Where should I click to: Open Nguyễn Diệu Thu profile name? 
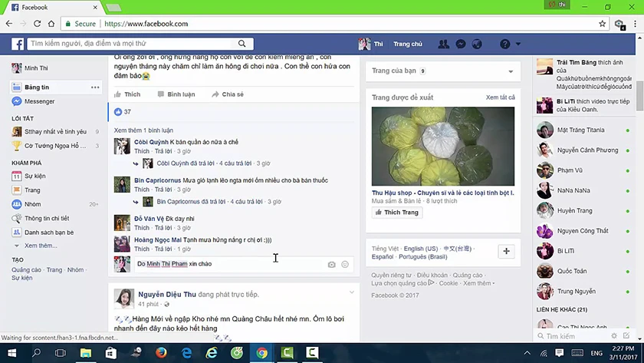click(167, 295)
